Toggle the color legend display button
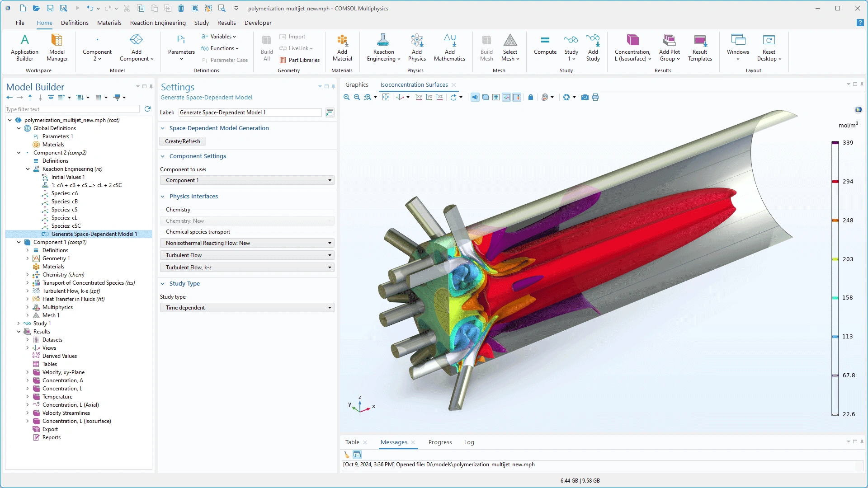Viewport: 868px width, 488px height. 517,97
